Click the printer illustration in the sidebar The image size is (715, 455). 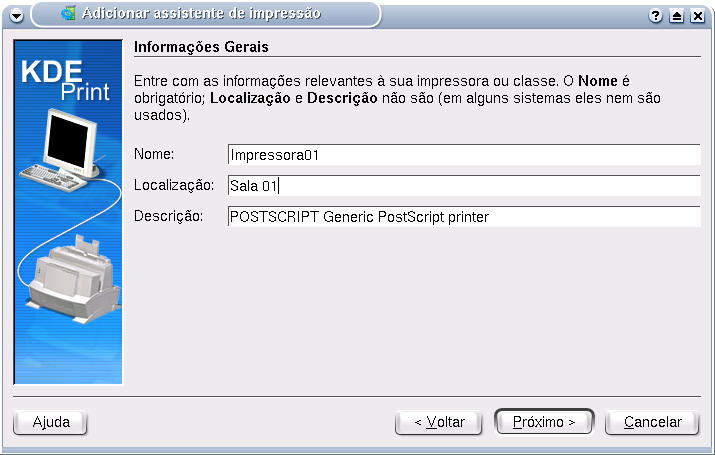click(x=73, y=279)
